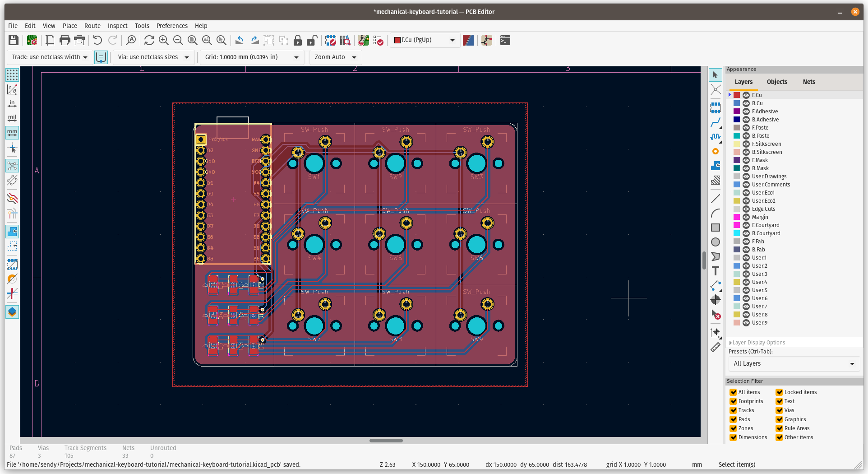Click the F.Cu layer color swatch
Viewport: 868px width, 474px height.
tap(736, 95)
